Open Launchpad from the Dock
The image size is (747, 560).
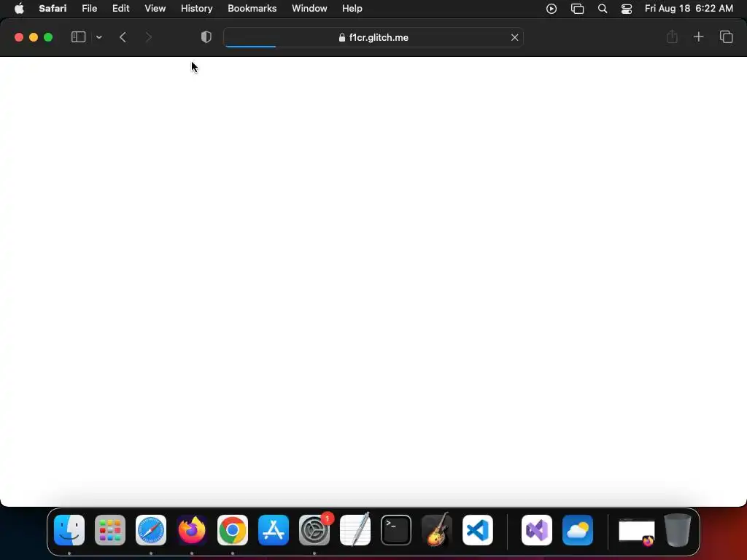[x=110, y=530]
